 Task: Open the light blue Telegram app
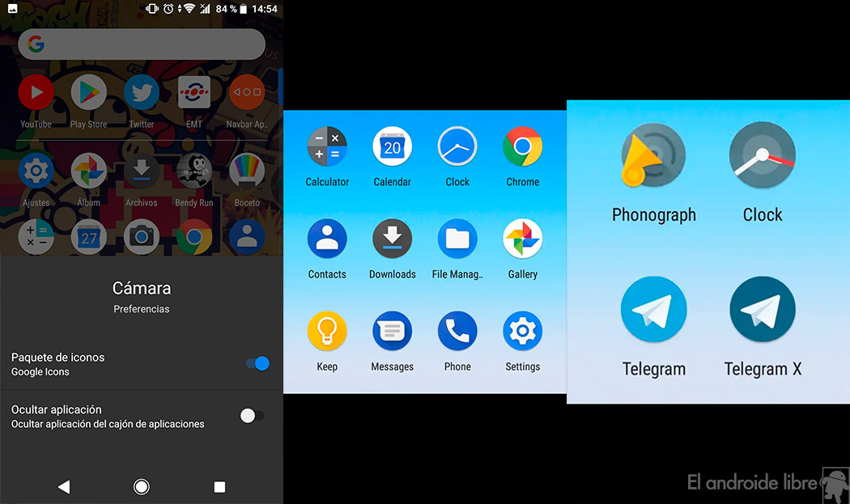pos(653,309)
